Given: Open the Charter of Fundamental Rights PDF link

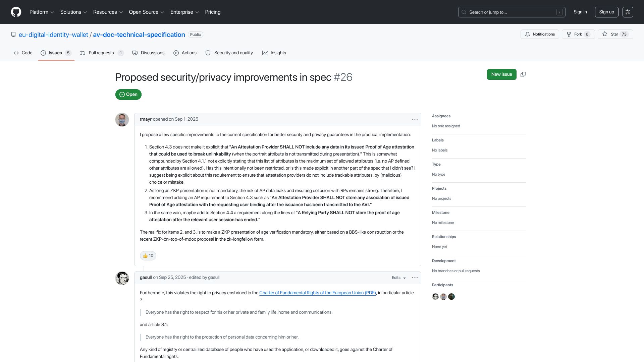Looking at the screenshot, I should (x=318, y=293).
